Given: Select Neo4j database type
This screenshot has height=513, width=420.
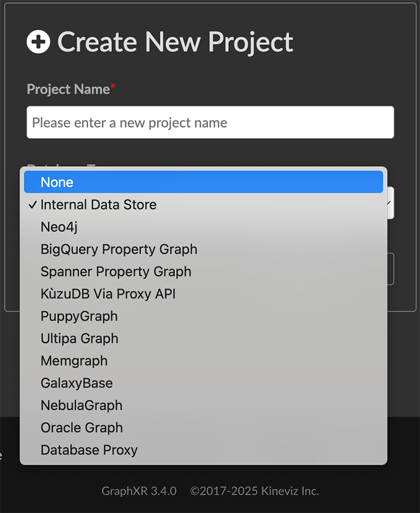Looking at the screenshot, I should [59, 227].
